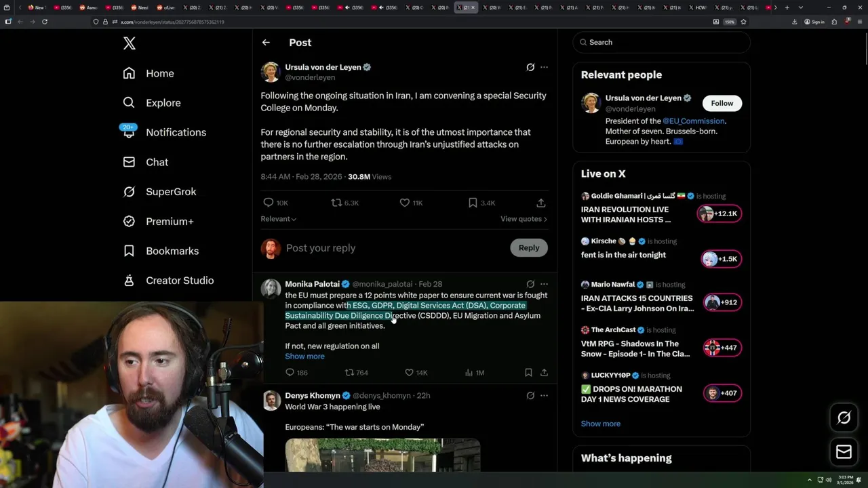Open SuperGrok in the sidebar

point(160,192)
